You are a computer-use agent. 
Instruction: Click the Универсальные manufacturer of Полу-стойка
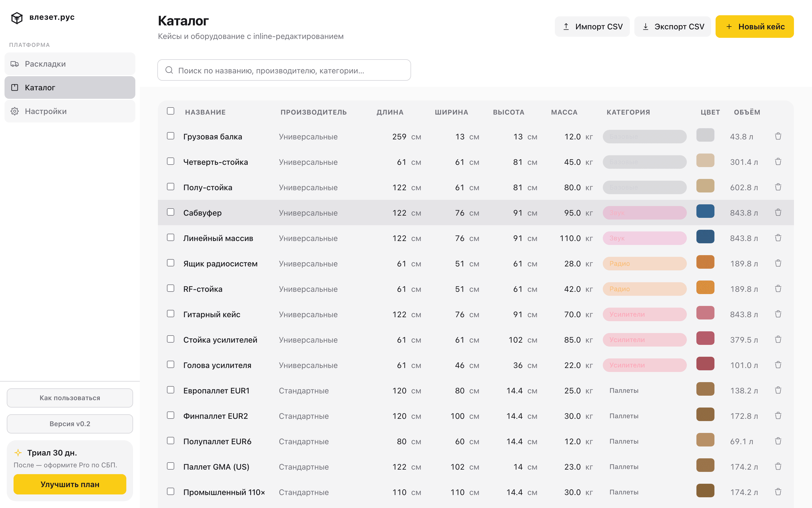point(308,187)
